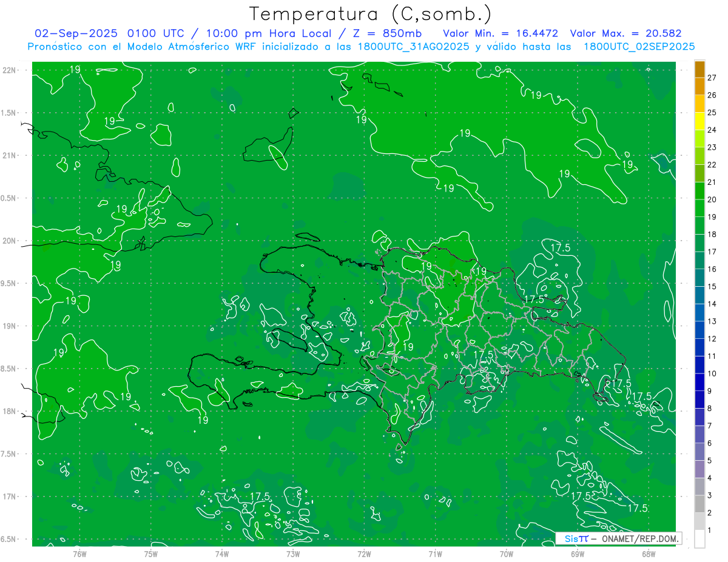Click the "27" label on the color scale

pos(712,78)
